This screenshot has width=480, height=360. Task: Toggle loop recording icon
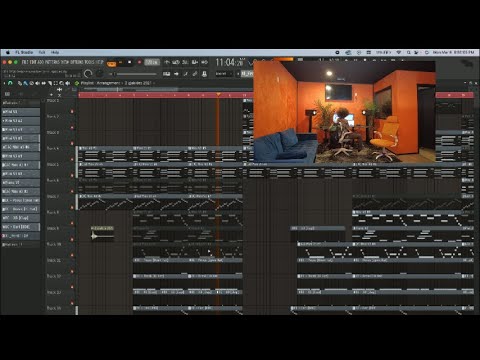[x=204, y=62]
